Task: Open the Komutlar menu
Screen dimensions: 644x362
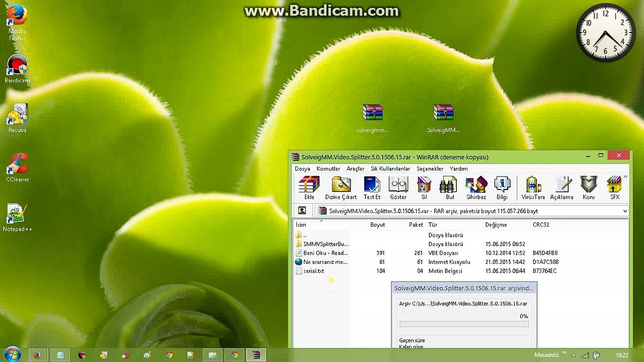Action: [x=328, y=169]
